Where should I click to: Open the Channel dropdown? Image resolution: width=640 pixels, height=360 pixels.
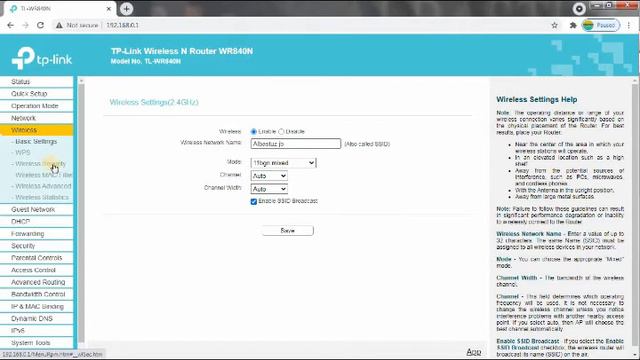click(269, 176)
